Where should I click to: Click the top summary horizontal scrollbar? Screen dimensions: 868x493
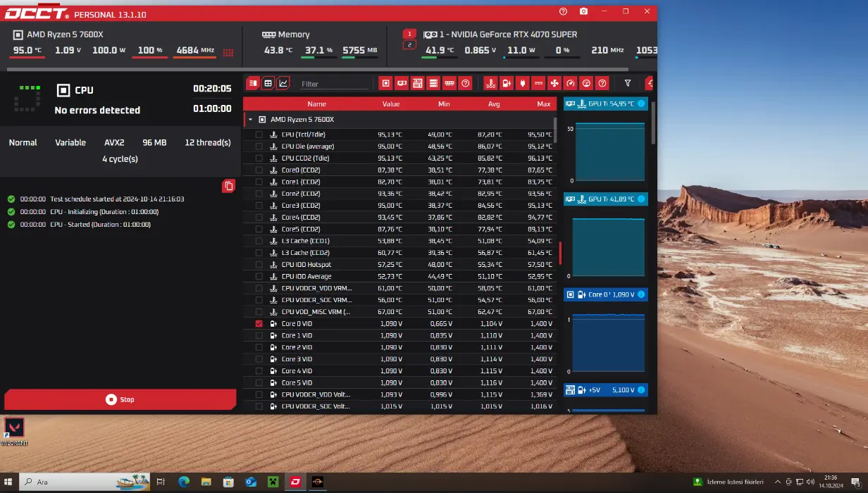317,69
